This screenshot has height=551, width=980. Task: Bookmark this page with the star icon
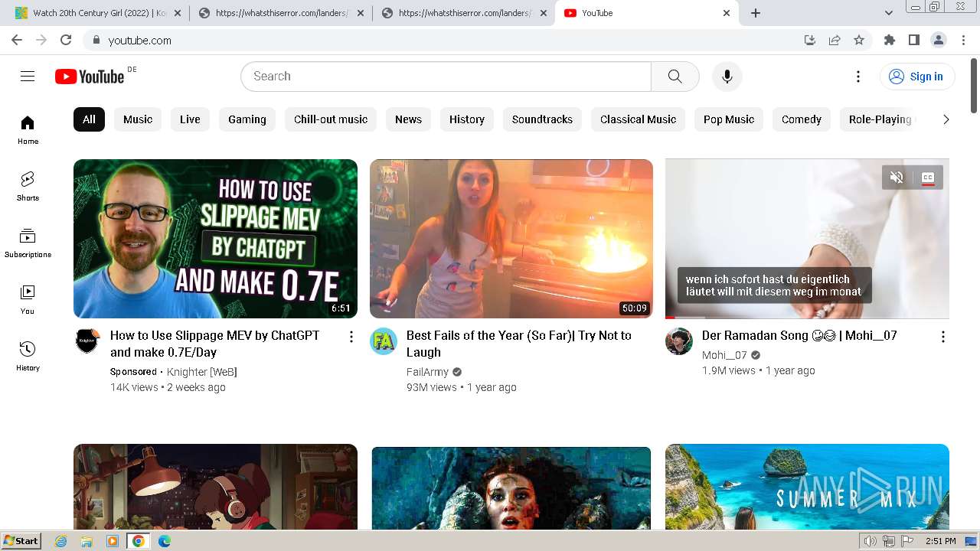[x=859, y=40]
